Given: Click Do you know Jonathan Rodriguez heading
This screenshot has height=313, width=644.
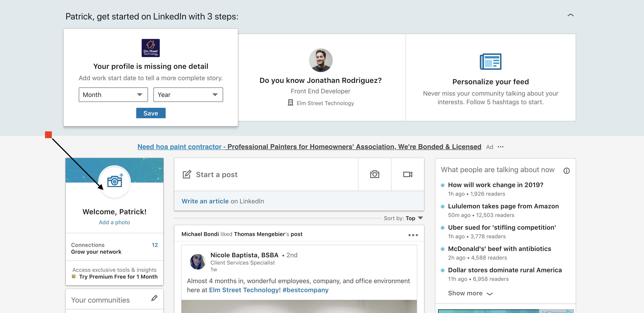Looking at the screenshot, I should click(x=320, y=80).
